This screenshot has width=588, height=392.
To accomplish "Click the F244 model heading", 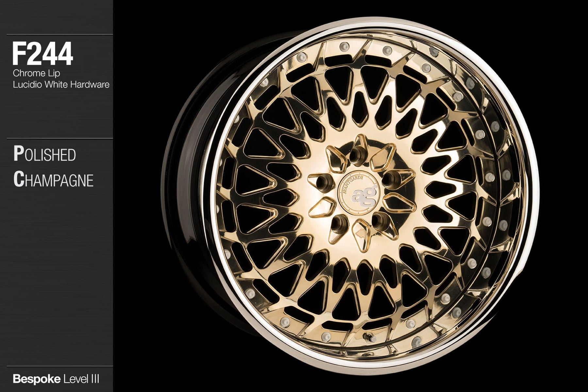I will point(42,55).
